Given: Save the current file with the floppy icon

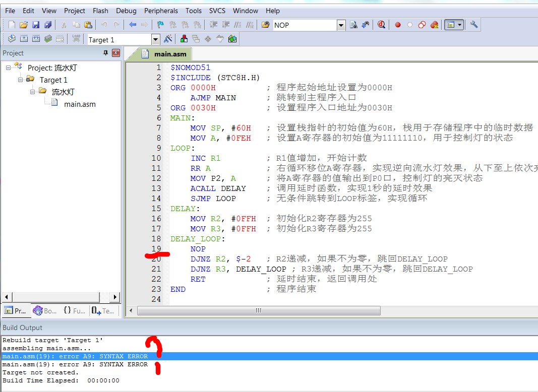Looking at the screenshot, I should pos(36,25).
